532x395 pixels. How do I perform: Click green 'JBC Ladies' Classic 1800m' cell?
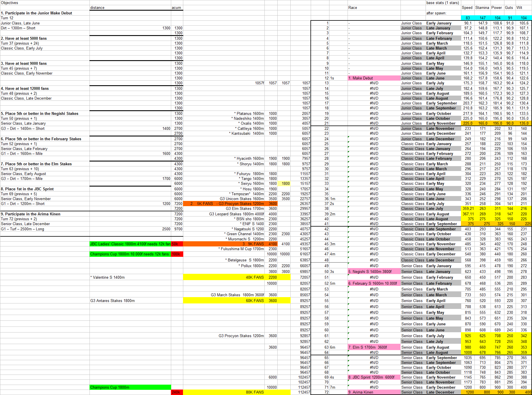(x=130, y=244)
